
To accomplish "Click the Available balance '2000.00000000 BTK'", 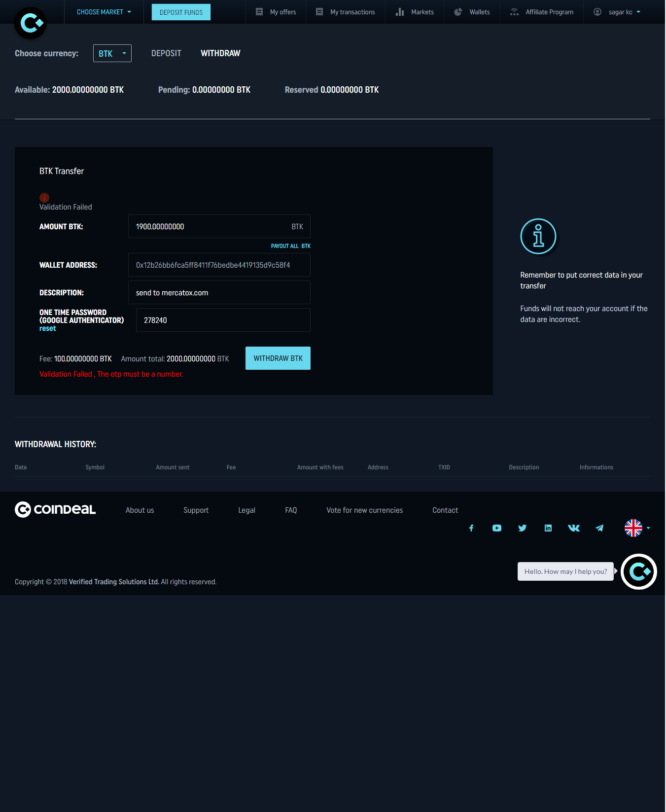I will pos(88,90).
